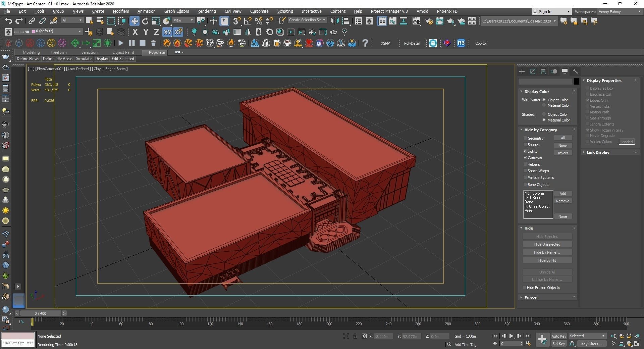
Task: Toggle the Link selection chain icon
Action: 32,21
